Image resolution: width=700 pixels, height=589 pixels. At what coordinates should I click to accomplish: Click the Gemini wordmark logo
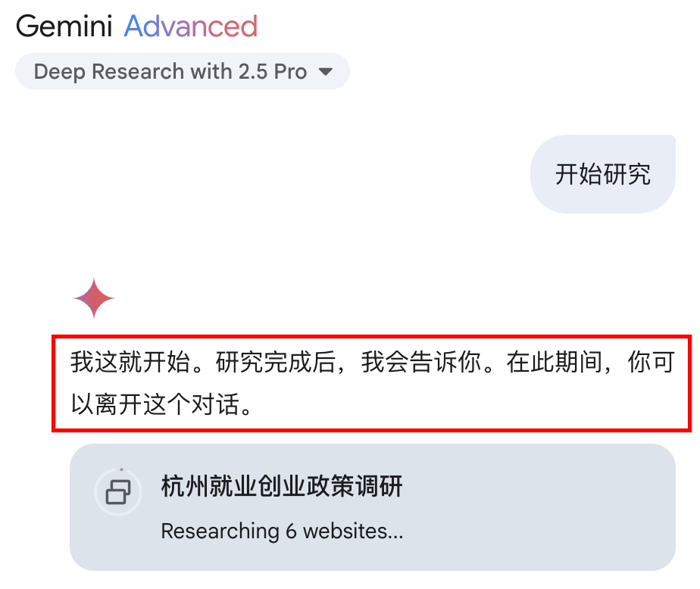pos(64,26)
